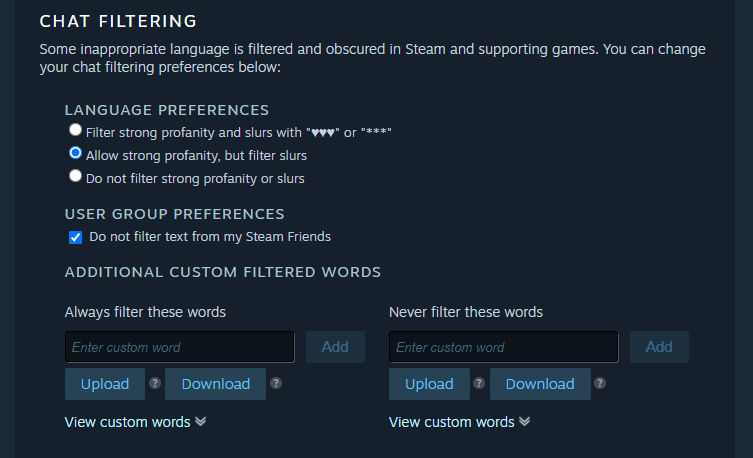Select filter strong profanity and slurs option
This screenshot has width=753, height=458.
click(75, 131)
